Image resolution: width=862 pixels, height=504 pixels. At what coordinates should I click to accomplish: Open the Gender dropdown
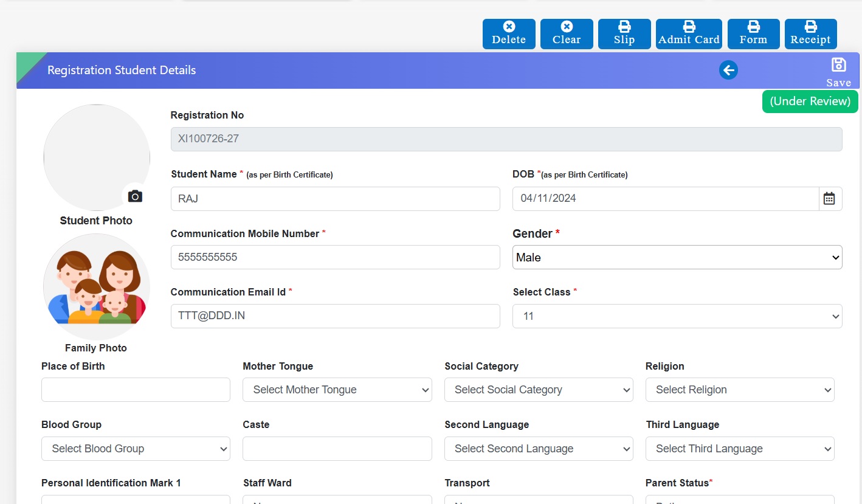pyautogui.click(x=677, y=257)
